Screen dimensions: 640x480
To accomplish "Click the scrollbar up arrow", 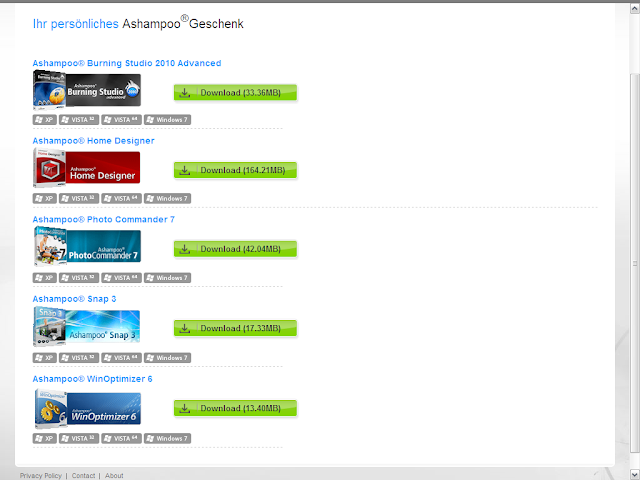I will point(635,8).
